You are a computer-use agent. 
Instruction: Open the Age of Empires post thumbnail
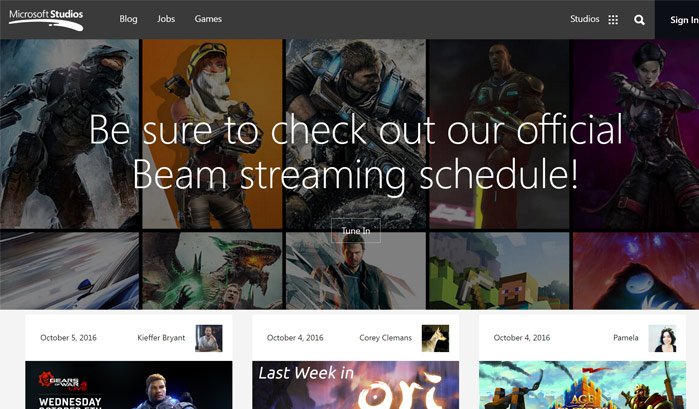[x=582, y=385]
